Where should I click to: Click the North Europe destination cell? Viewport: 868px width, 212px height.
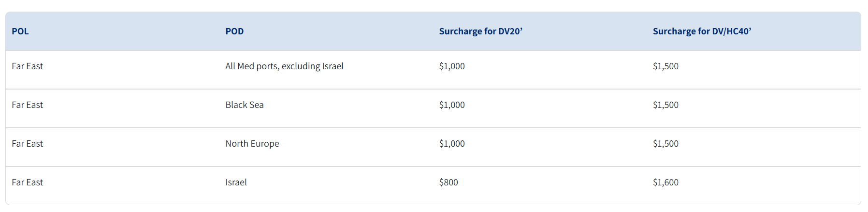tap(252, 144)
